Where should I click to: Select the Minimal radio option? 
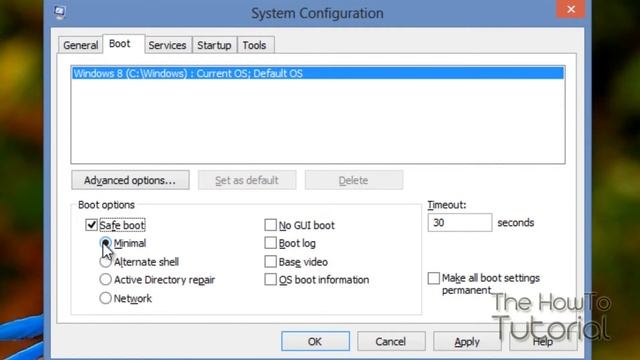pos(105,243)
